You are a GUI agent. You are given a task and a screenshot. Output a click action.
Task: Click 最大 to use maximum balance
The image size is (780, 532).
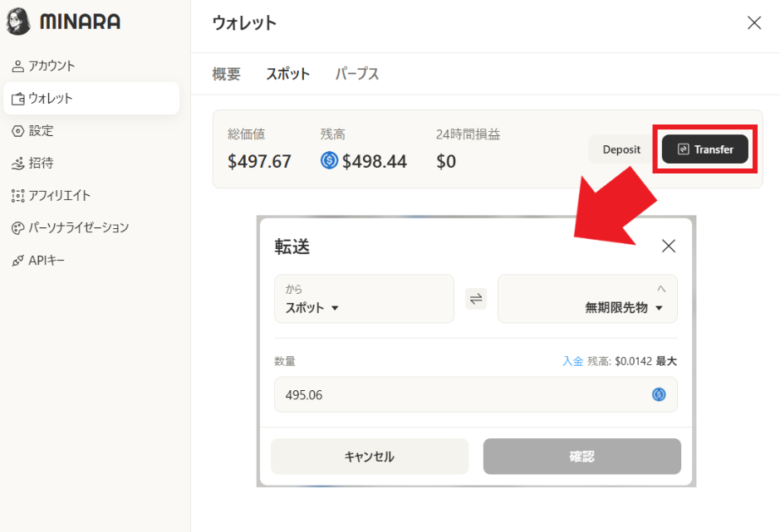click(667, 361)
